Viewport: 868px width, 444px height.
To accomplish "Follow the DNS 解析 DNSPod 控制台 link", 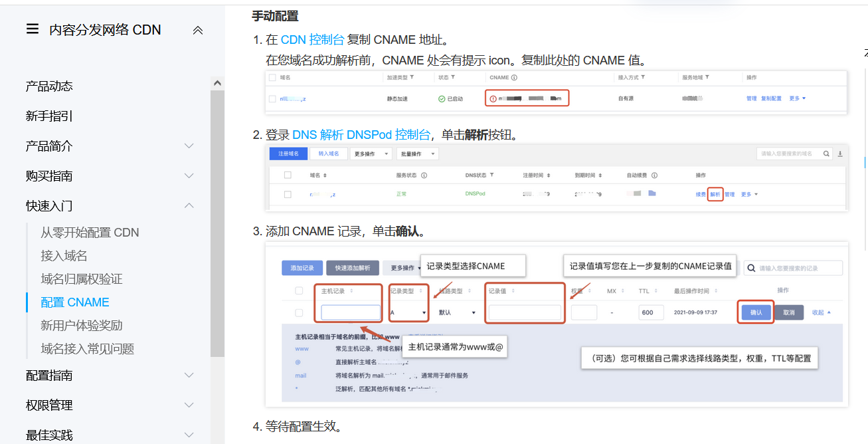I will click(x=361, y=135).
